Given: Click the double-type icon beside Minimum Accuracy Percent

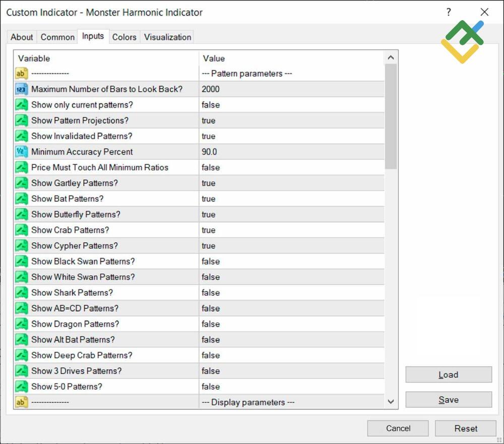Looking at the screenshot, I should click(21, 152).
